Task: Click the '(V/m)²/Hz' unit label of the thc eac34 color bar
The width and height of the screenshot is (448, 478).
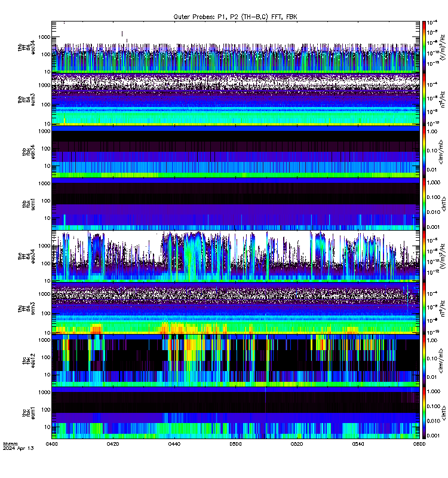Action: (x=443, y=256)
